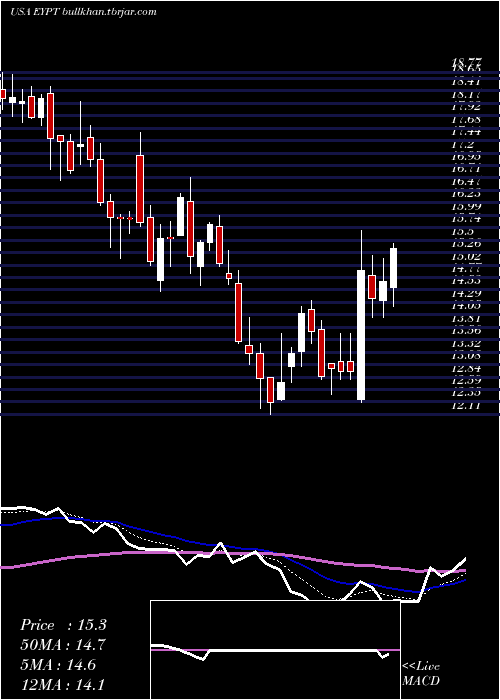Click the 16.95 price axis label
This screenshot has height=700, width=500.
[x=466, y=157]
